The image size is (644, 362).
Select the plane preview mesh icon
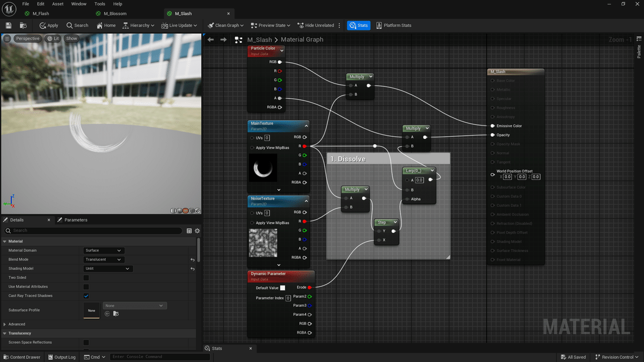point(185,211)
